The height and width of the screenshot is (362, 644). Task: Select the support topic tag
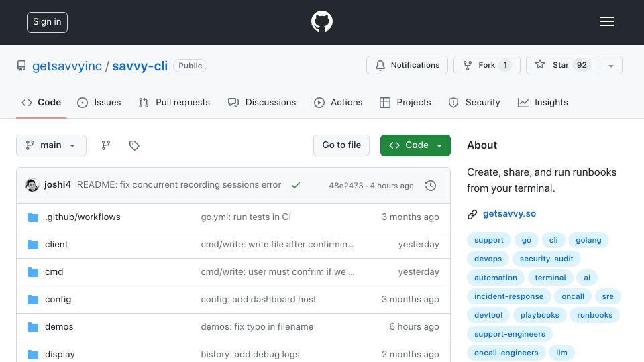pyautogui.click(x=489, y=240)
